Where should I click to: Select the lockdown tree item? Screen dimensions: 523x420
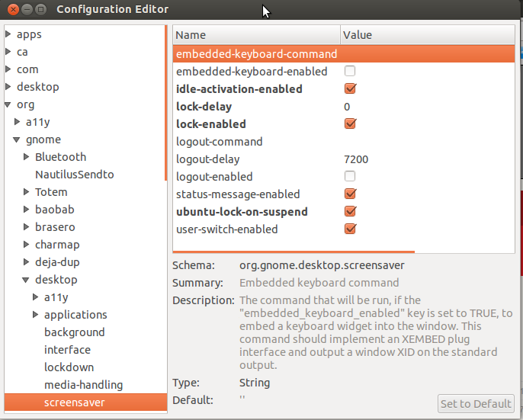coord(69,367)
